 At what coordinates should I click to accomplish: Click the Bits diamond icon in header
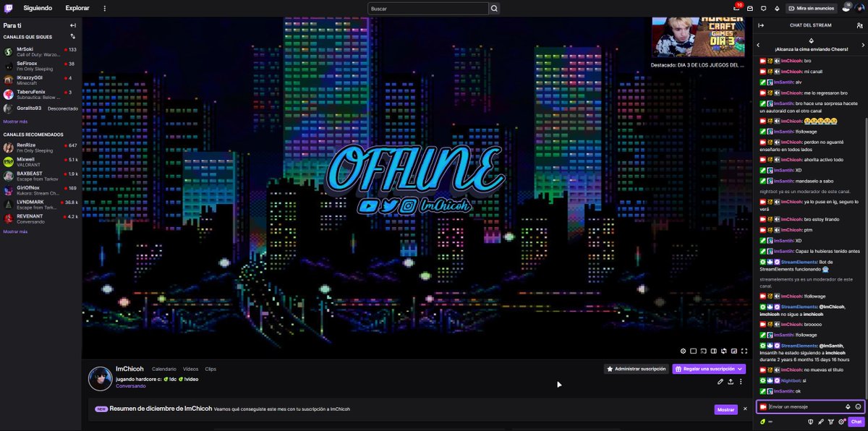777,8
